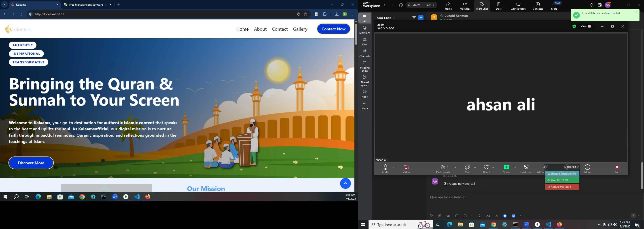Open the emoji picker in message toolbar
644x229 pixels.
point(440,216)
